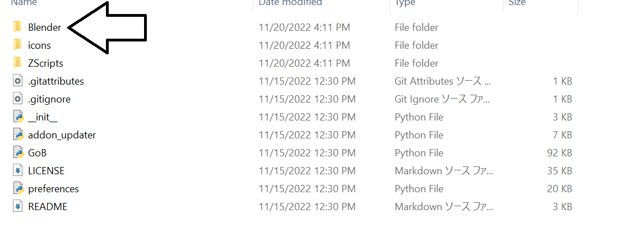Select the ZScripts folder name

45,63
